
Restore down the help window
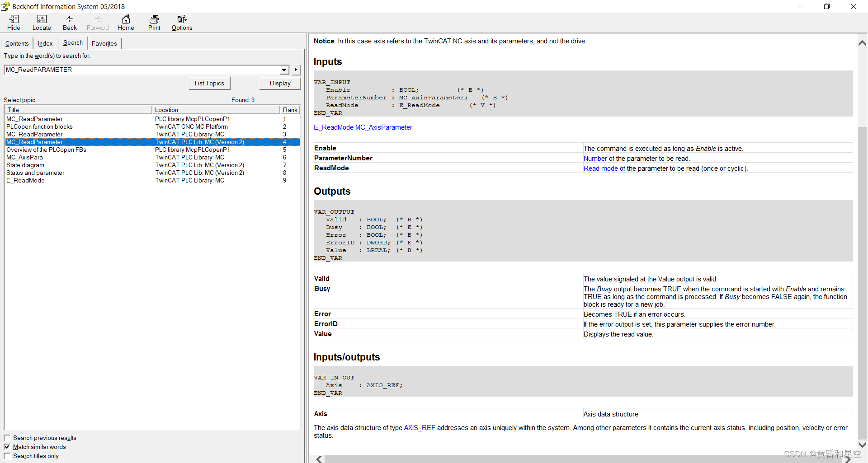(827, 6)
